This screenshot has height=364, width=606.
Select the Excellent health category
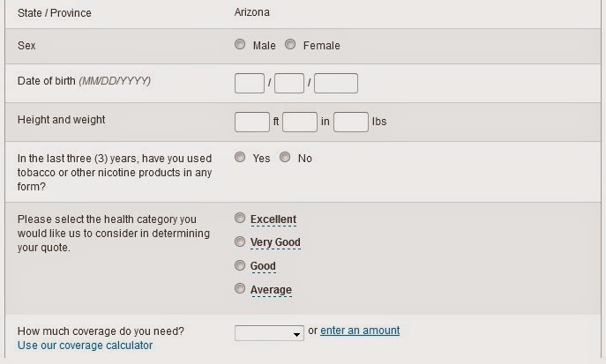[x=240, y=219]
